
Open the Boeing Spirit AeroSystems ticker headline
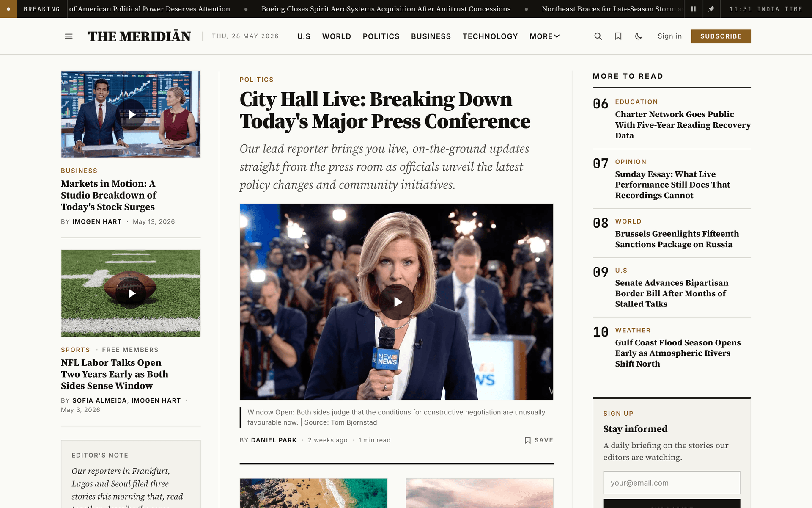(386, 9)
